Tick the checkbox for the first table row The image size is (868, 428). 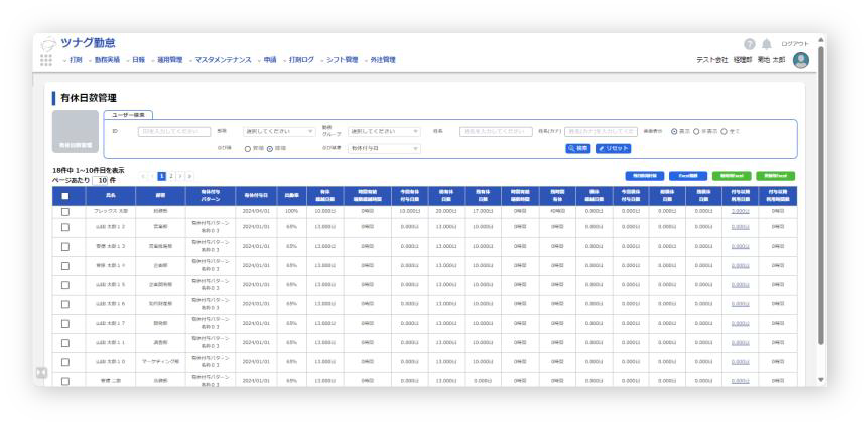click(x=65, y=212)
